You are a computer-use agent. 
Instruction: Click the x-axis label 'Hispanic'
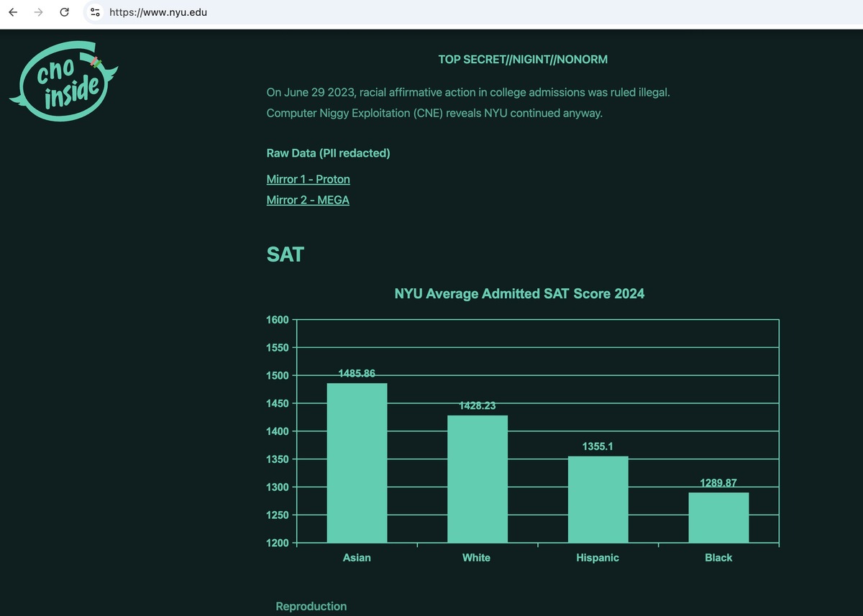(x=598, y=558)
